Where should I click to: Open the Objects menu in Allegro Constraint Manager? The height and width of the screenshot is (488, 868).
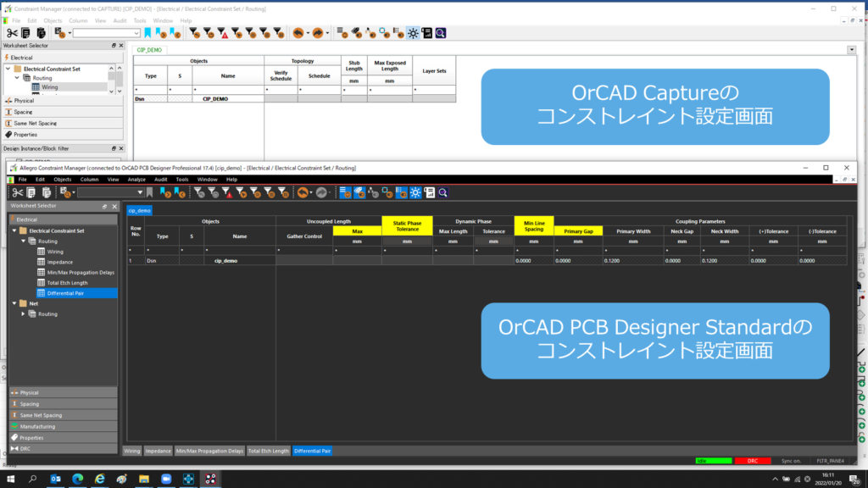tap(63, 180)
